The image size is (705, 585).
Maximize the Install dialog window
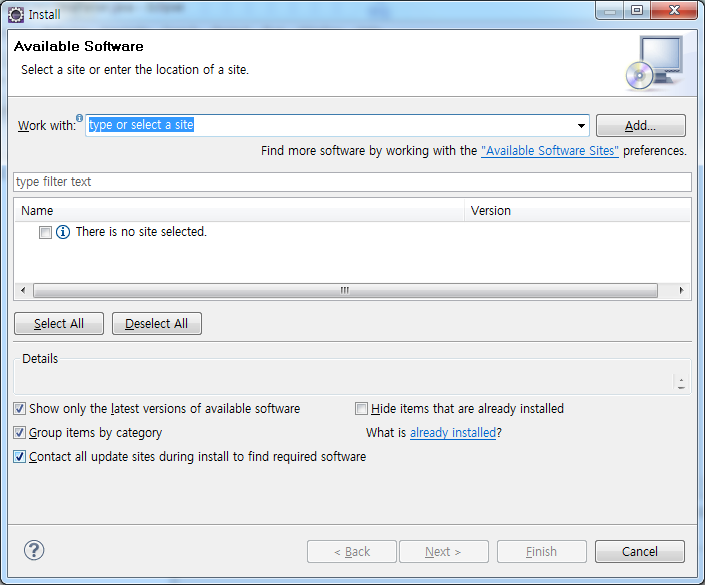pos(637,10)
